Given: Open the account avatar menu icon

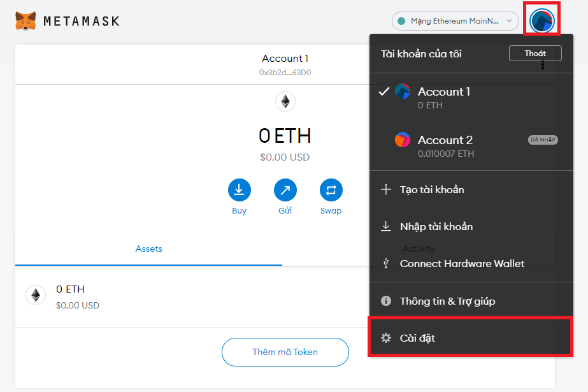Looking at the screenshot, I should coord(541,20).
